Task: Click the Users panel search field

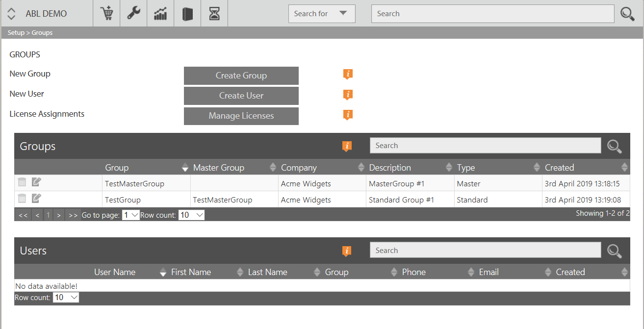Action: [x=485, y=250]
